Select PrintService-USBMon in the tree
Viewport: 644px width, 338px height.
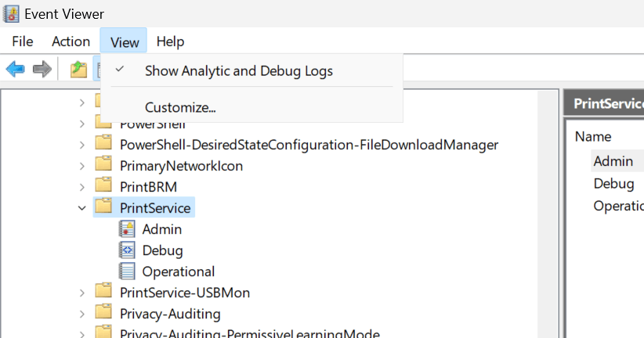[x=185, y=293]
